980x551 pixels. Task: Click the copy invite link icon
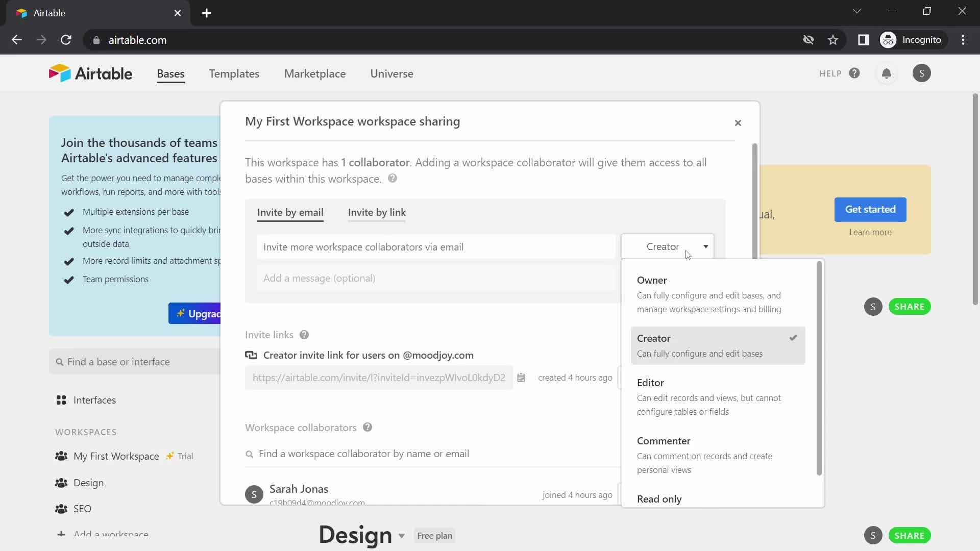pos(521,378)
